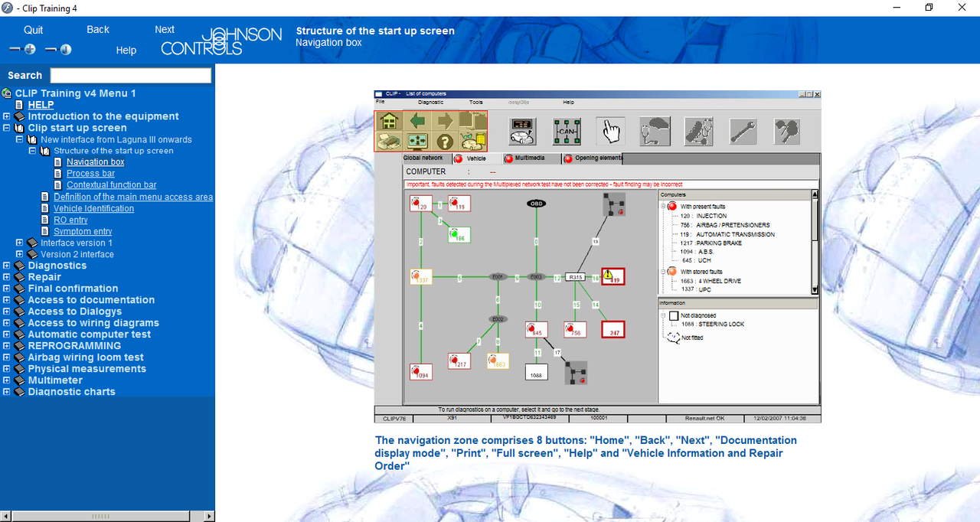The image size is (980, 522).
Task: Click the open book icon for New interface from Laguna III
Action: coord(32,139)
